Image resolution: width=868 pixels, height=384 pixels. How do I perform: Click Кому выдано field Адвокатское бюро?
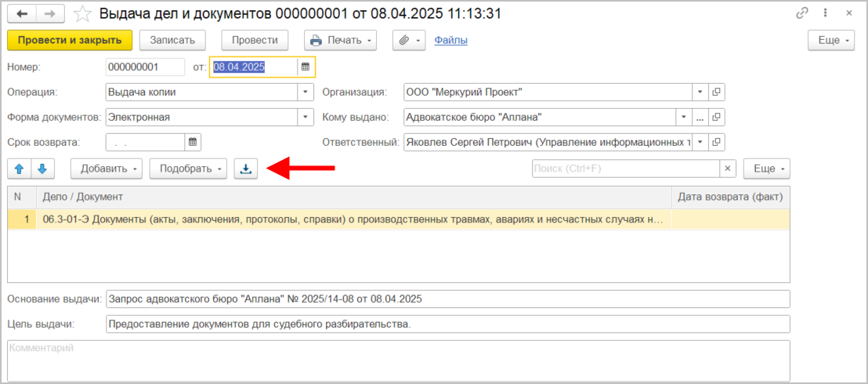[x=541, y=117]
